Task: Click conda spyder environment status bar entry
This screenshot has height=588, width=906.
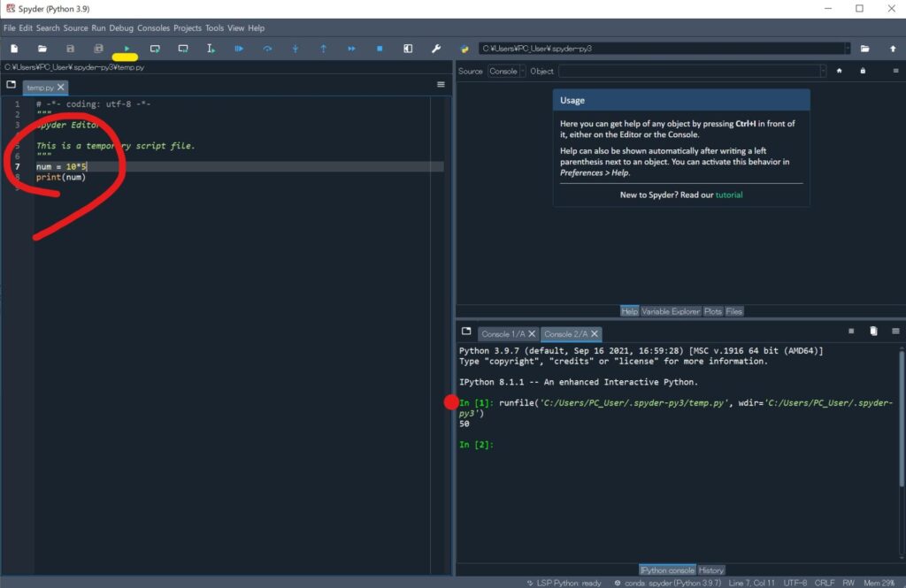Action: coord(667,583)
